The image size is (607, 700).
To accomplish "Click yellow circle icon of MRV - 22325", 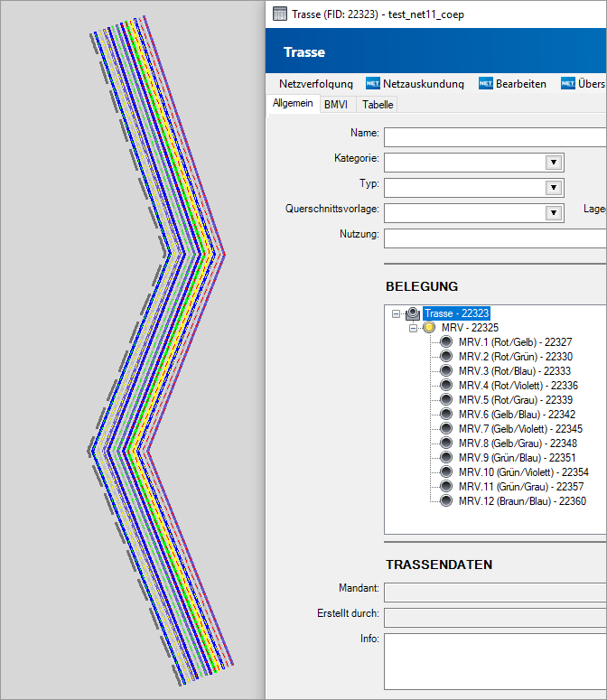I will [429, 328].
